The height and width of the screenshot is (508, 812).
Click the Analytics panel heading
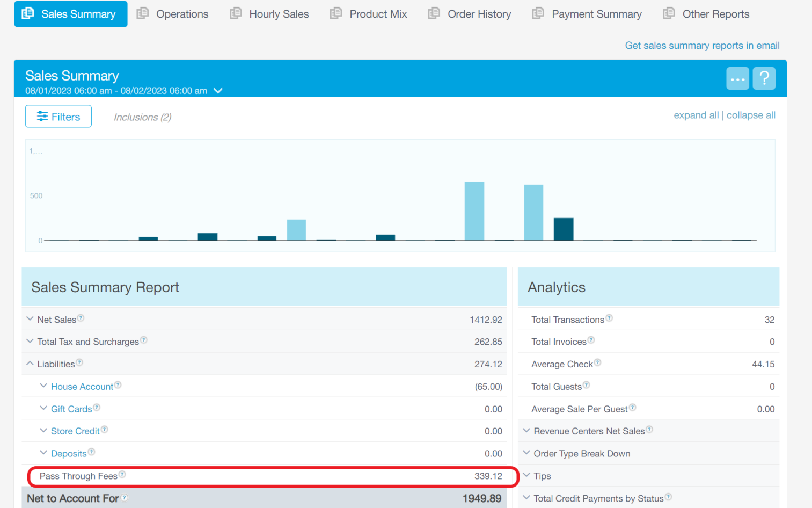(557, 287)
